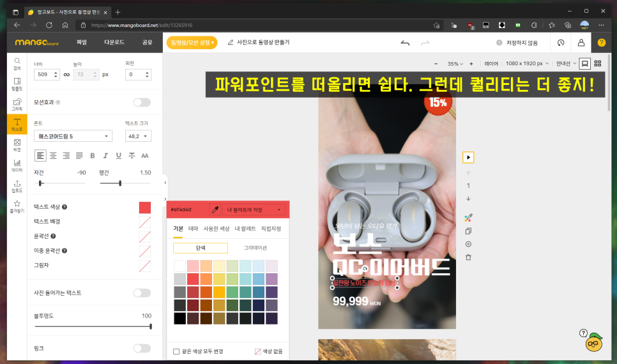This screenshot has width=617, height=364.
Task: Open the 공유 menu
Action: coord(147,42)
